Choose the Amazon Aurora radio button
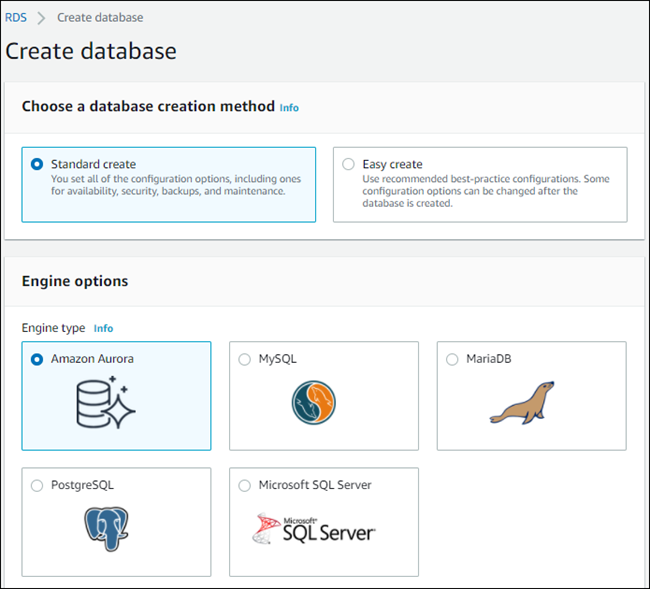The width and height of the screenshot is (650, 589). tap(37, 359)
